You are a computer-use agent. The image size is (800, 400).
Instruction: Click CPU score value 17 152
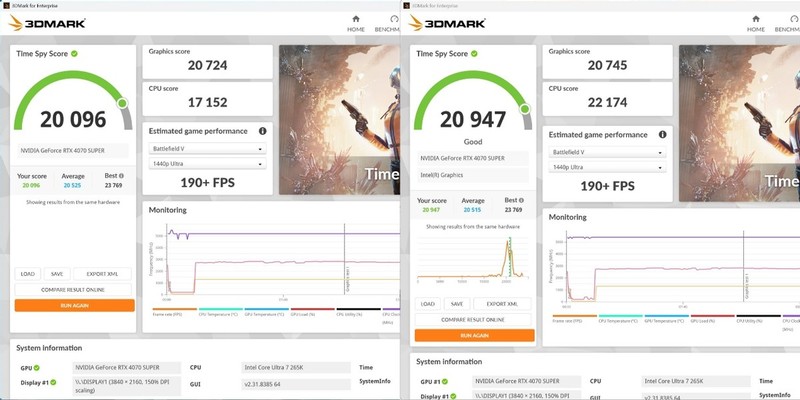click(x=208, y=102)
